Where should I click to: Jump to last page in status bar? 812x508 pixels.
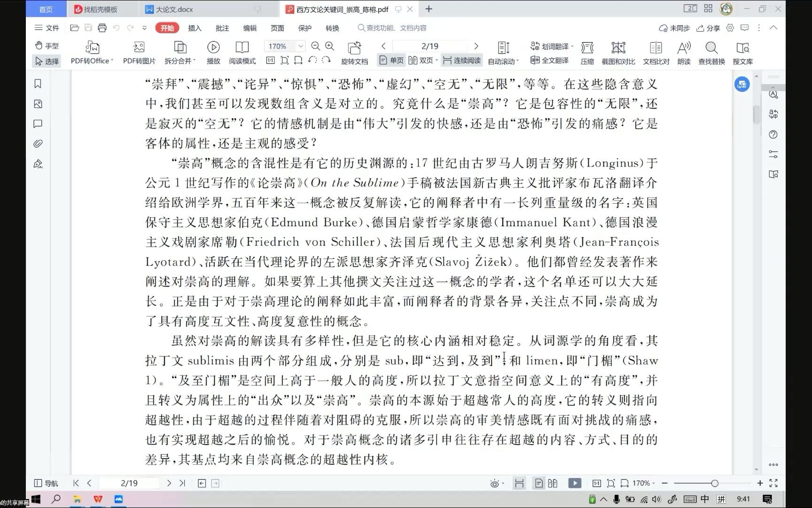182,483
